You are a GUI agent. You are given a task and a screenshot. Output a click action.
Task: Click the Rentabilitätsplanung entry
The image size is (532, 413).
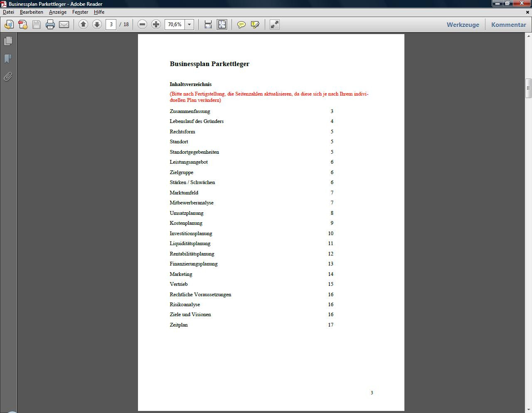tap(192, 254)
